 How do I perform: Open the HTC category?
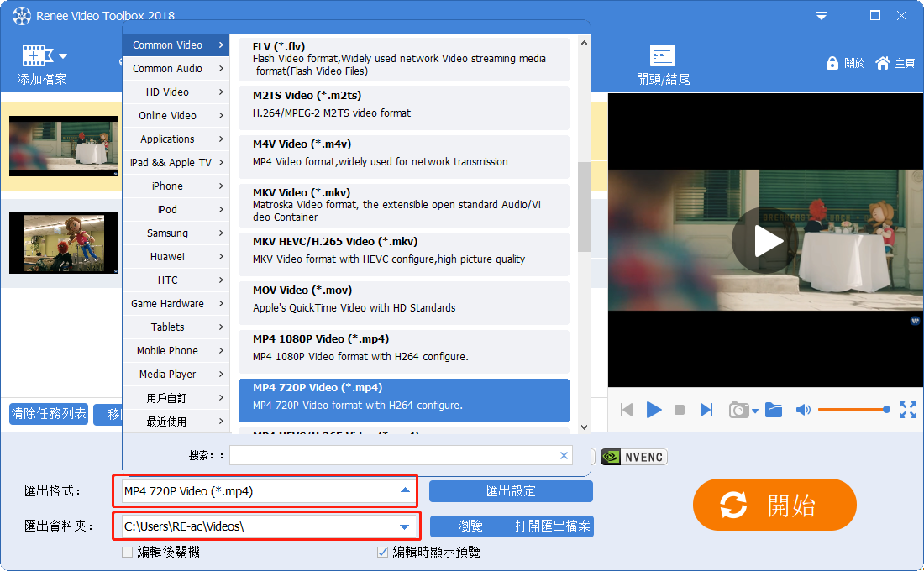click(x=176, y=280)
